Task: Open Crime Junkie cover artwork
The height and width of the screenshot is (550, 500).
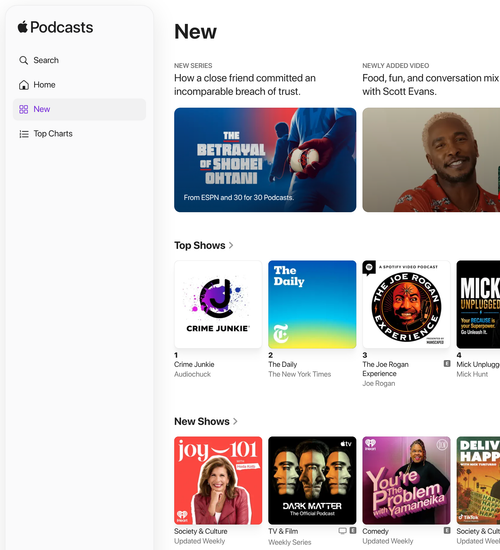Action: pos(218,304)
